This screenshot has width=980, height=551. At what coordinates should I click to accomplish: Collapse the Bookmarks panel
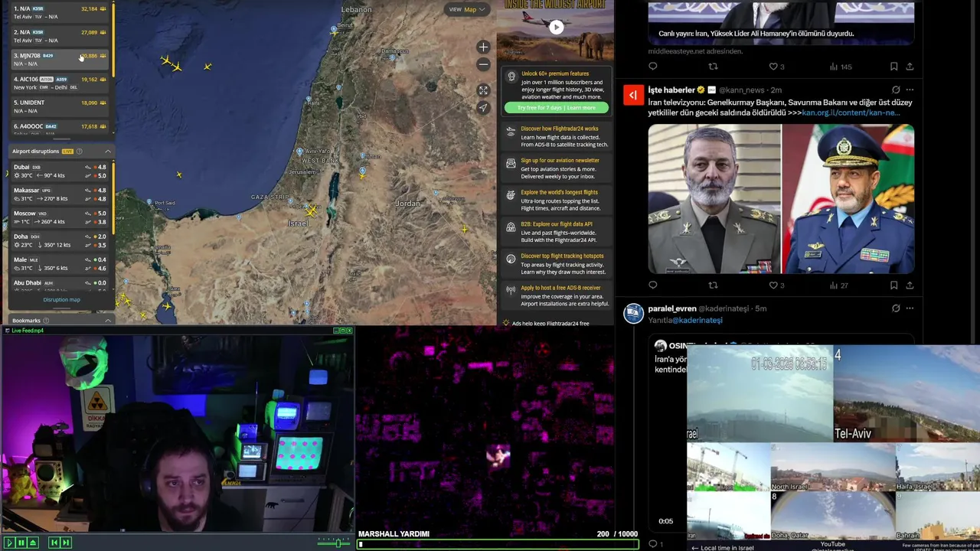click(107, 321)
